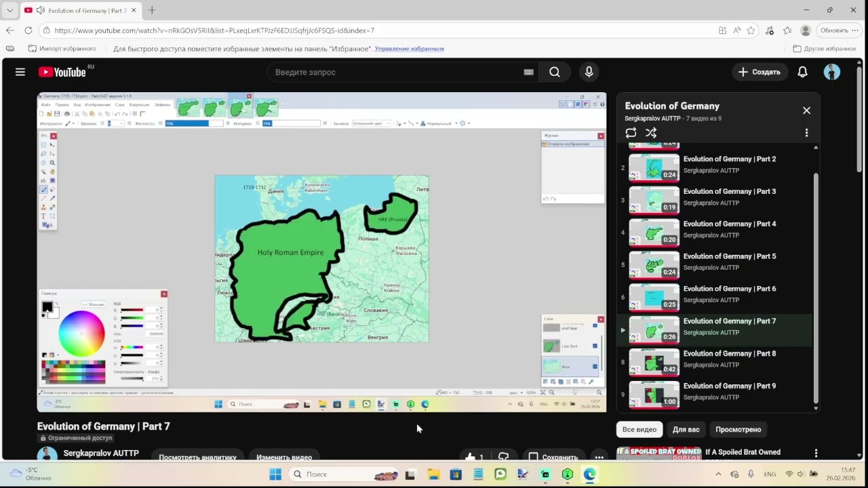Select the Для вас filter chip
This screenshot has width=868, height=488.
coord(686,430)
